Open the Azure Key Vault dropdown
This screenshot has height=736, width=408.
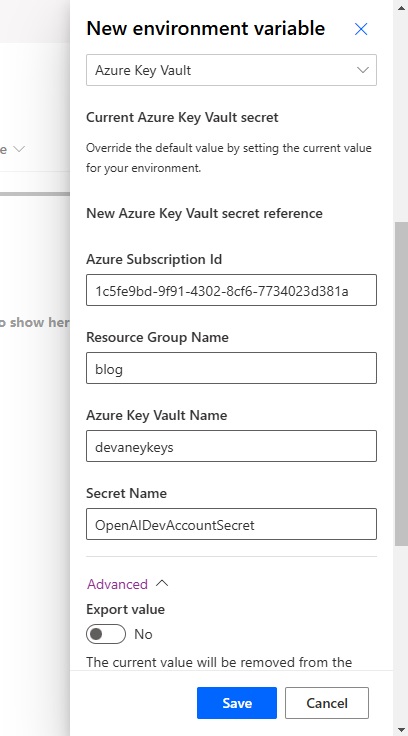point(231,70)
